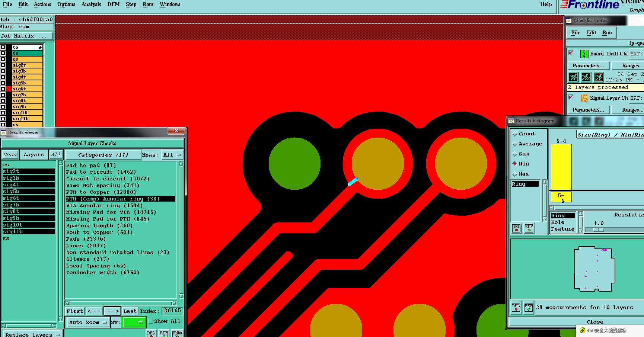This screenshot has width=644, height=337.
Task: Click the First result button
Action: pos(75,311)
